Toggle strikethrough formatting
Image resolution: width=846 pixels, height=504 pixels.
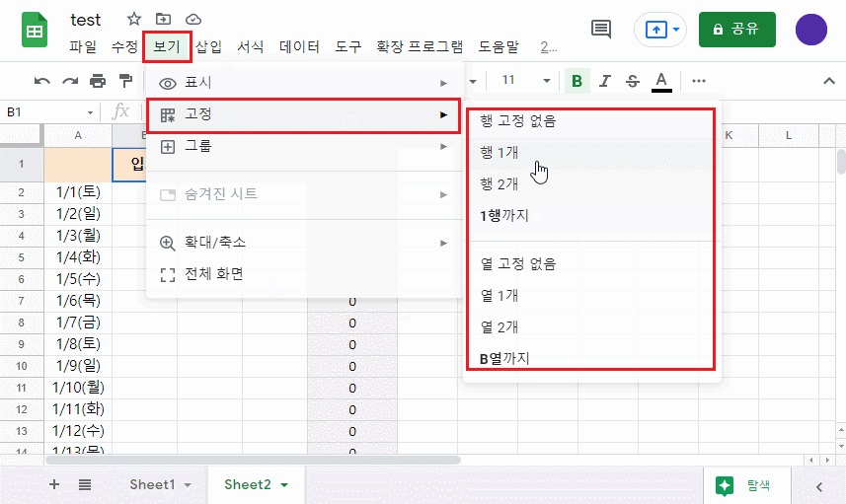point(633,81)
